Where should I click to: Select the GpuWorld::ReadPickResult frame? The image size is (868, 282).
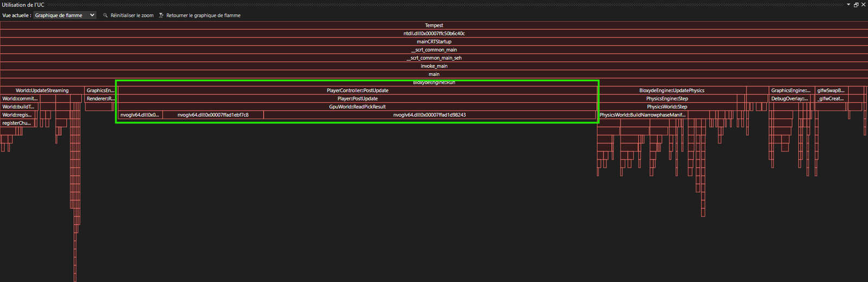point(358,107)
